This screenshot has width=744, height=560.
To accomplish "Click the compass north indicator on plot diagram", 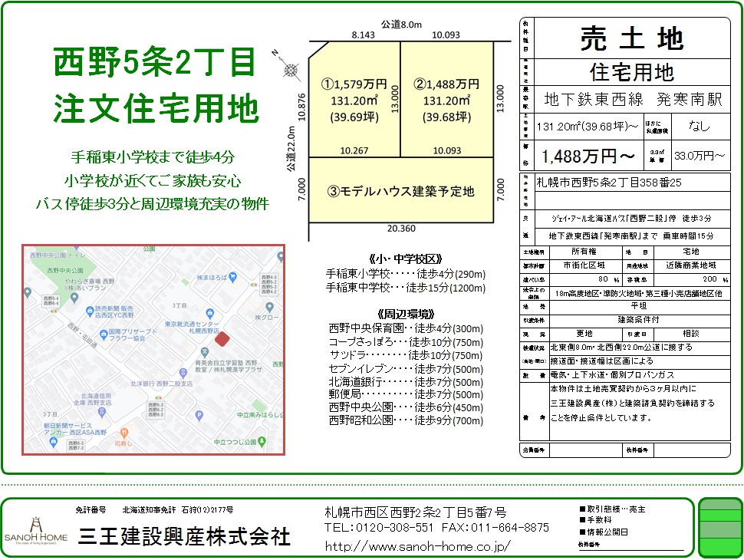I will point(291,70).
